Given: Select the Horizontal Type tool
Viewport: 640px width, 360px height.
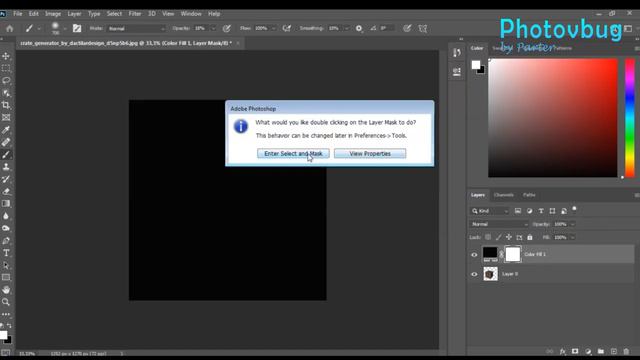Looking at the screenshot, I should (6, 253).
